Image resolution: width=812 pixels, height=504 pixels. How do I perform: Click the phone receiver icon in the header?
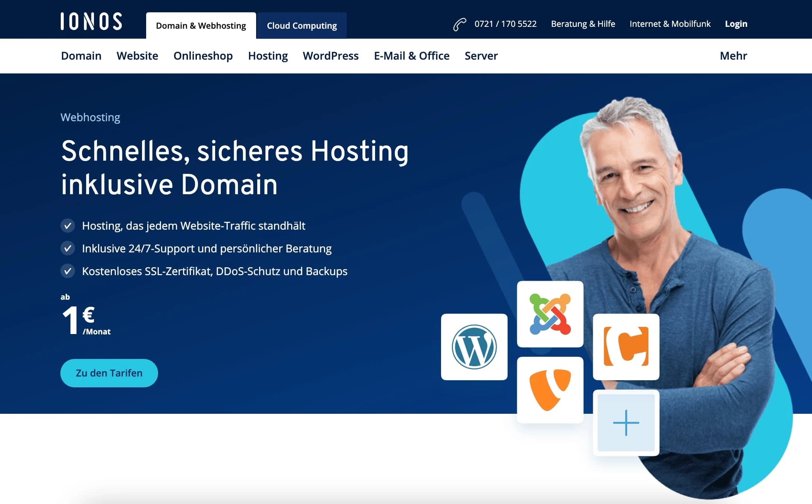(460, 24)
